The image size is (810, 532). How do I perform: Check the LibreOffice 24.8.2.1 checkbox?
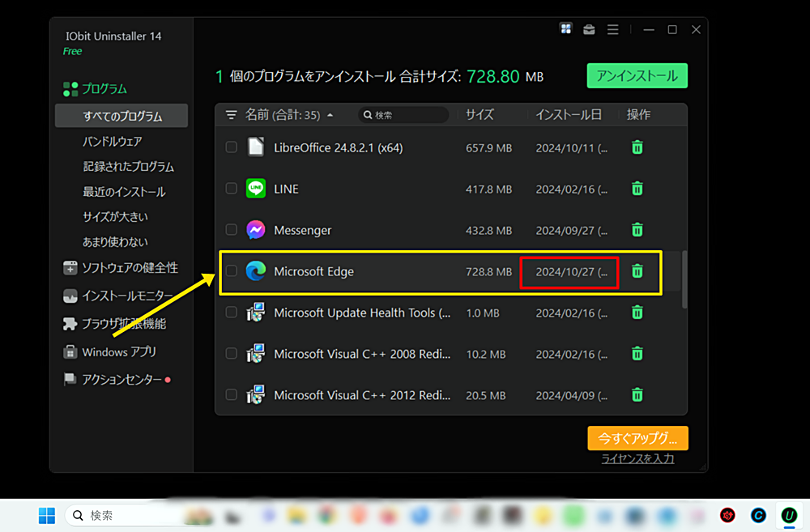coord(232,147)
